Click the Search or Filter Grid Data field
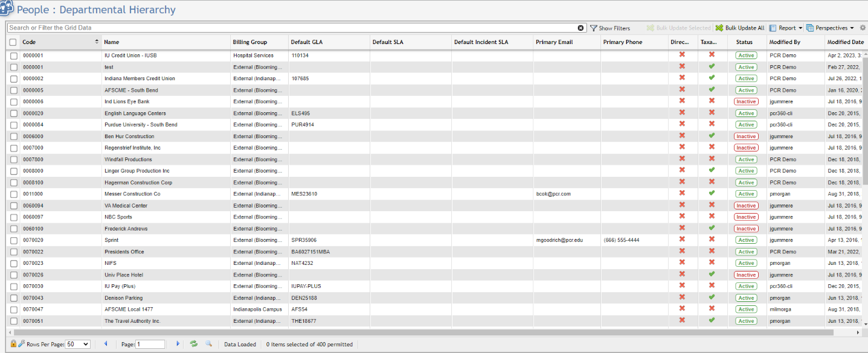The height and width of the screenshot is (353, 868). point(290,28)
